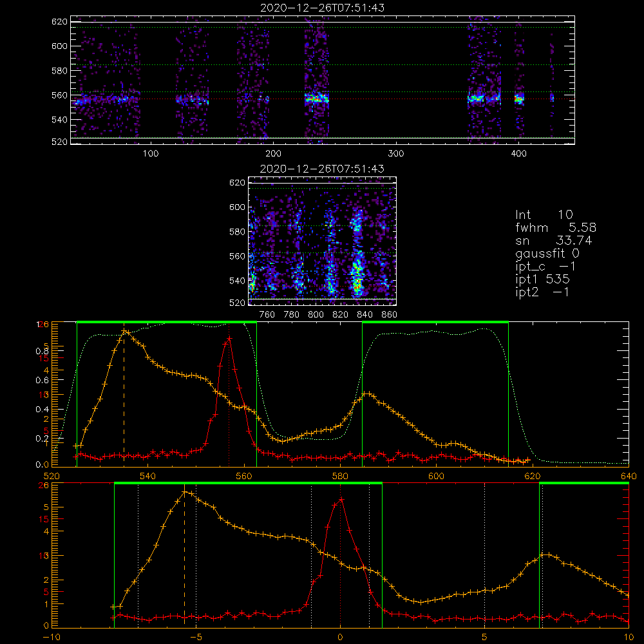The image size is (644, 644).
Task: Click the 'ipt_c -1' parameter line
Action: click(x=546, y=267)
